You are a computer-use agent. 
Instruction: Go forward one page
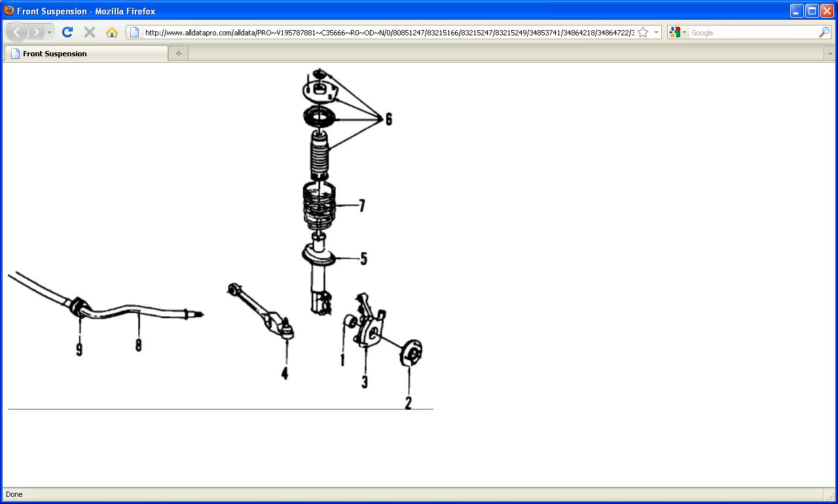click(x=36, y=32)
